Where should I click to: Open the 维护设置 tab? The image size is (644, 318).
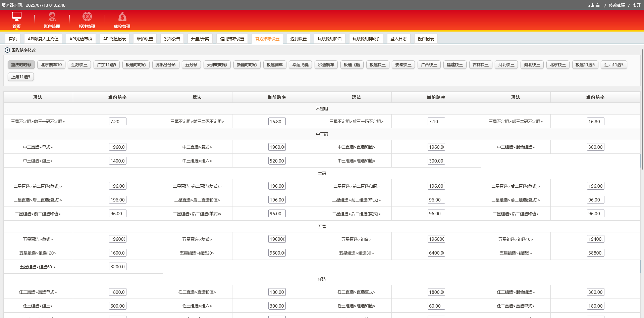pyautogui.click(x=145, y=39)
